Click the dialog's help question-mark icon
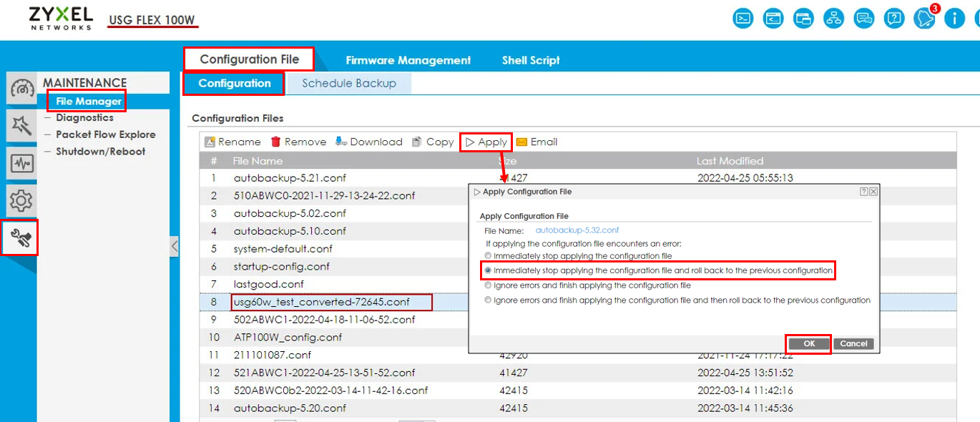The height and width of the screenshot is (422, 980). coord(864,192)
